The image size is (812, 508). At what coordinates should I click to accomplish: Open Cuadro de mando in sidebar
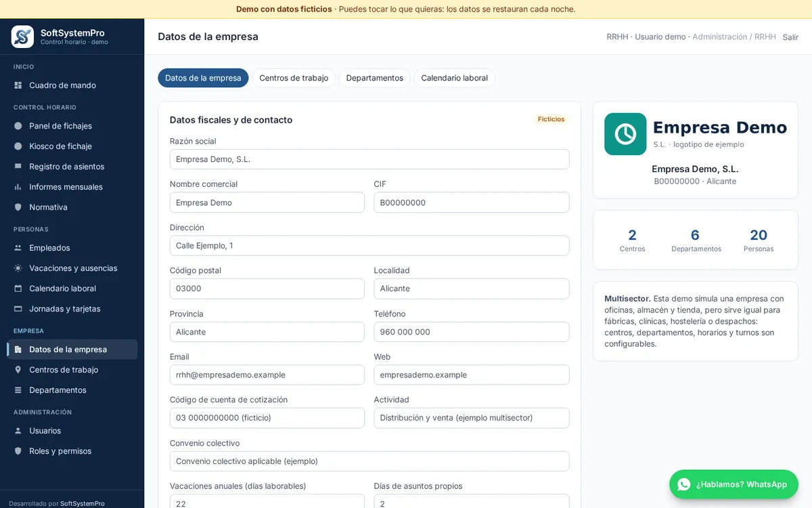tap(72, 85)
